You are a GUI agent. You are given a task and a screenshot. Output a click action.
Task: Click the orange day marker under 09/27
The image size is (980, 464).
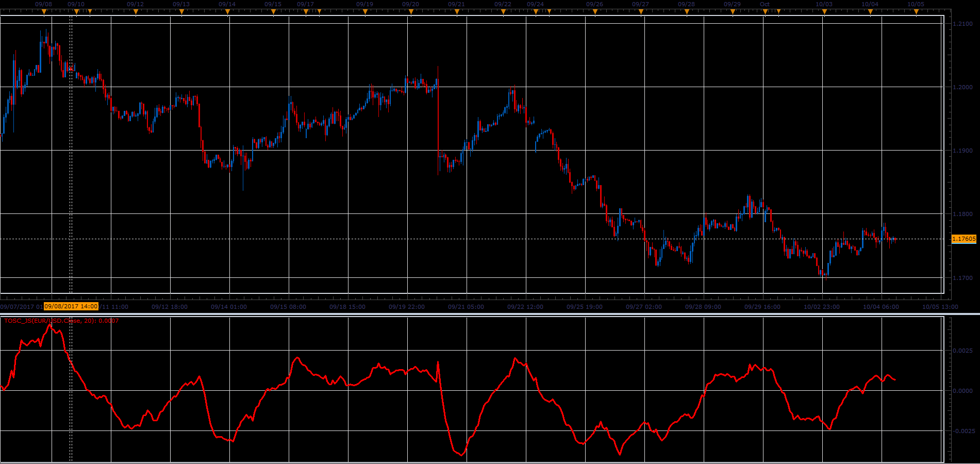(x=641, y=11)
